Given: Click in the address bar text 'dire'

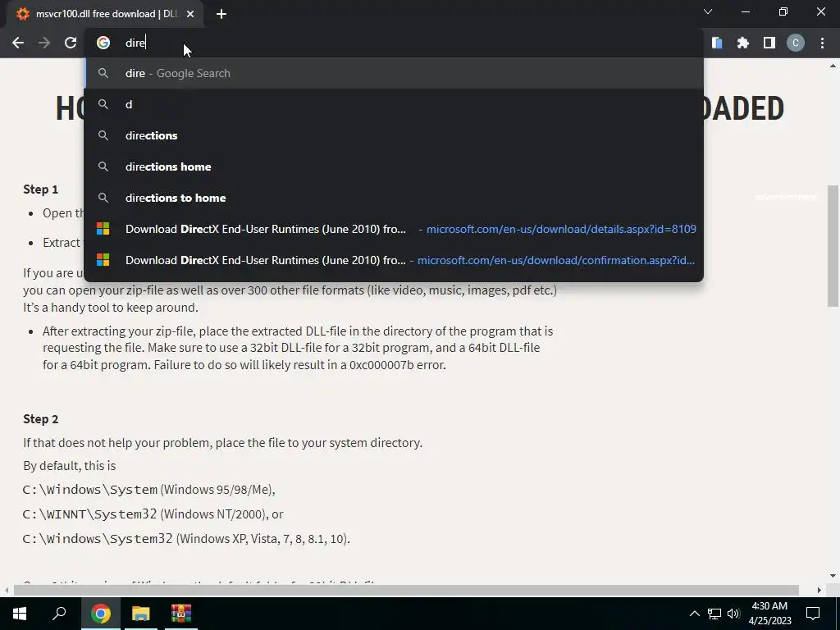Looking at the screenshot, I should coord(135,43).
